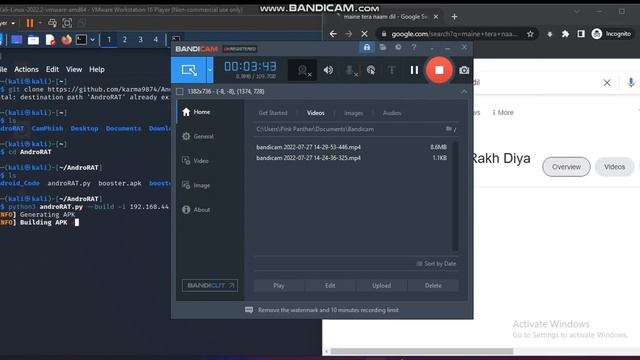The image size is (640, 360).
Task: Switch to the Videos tab in Bandicam
Action: pyautogui.click(x=316, y=113)
